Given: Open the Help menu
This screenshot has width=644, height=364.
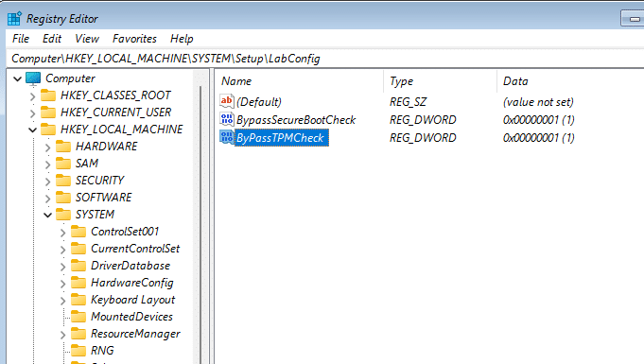Looking at the screenshot, I should (182, 39).
